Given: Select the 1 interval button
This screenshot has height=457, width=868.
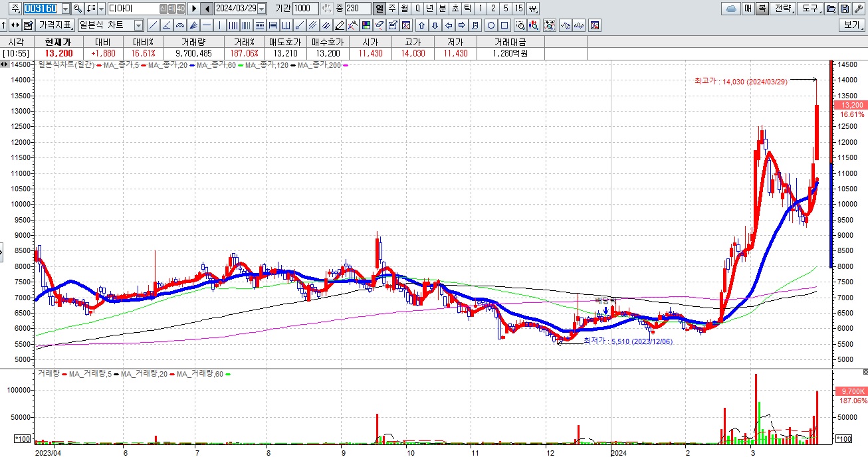Looking at the screenshot, I should coord(480,9).
